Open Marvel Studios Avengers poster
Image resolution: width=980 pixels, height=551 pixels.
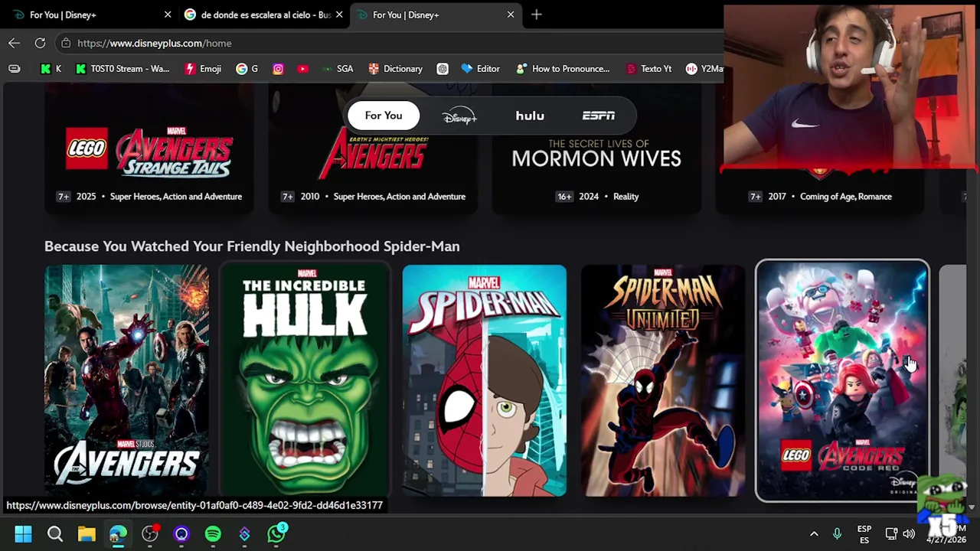[x=126, y=381]
